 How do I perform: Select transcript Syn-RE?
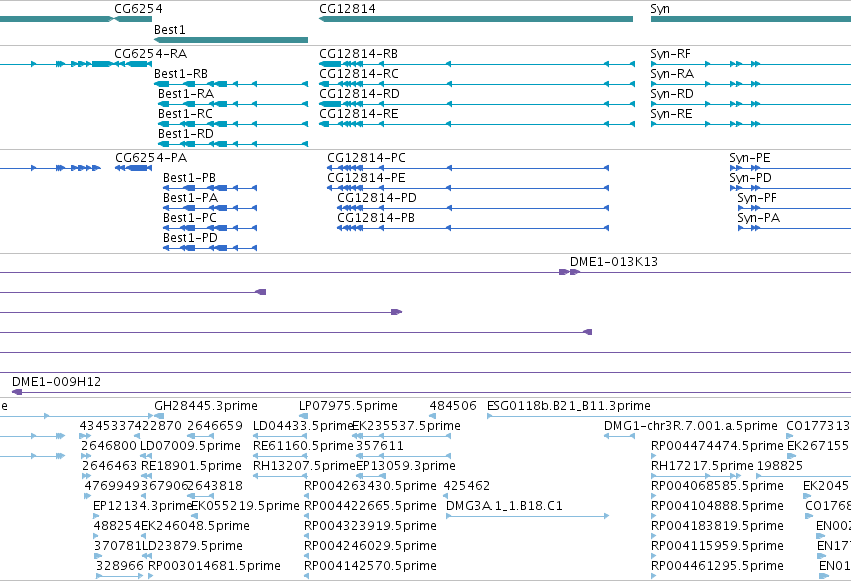click(671, 114)
